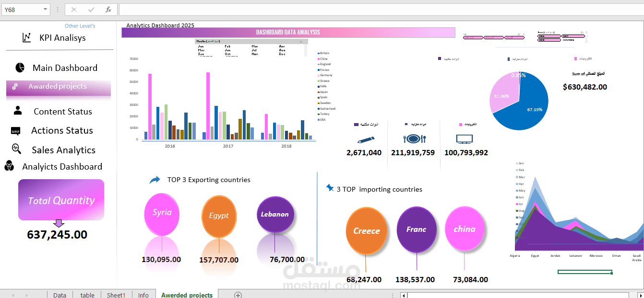Image resolution: width=644 pixels, height=298 pixels.
Task: Toggle the Feb month slicer button
Action: point(227,46)
